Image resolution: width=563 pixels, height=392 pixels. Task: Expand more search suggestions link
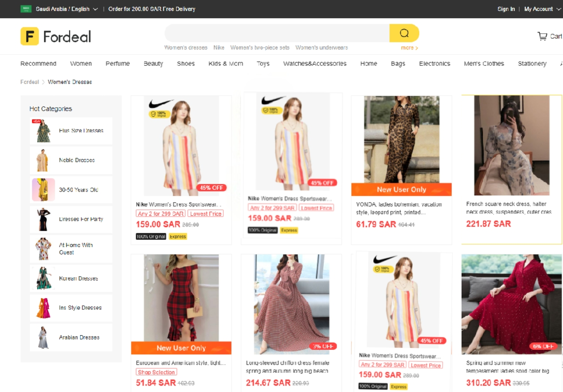click(409, 48)
